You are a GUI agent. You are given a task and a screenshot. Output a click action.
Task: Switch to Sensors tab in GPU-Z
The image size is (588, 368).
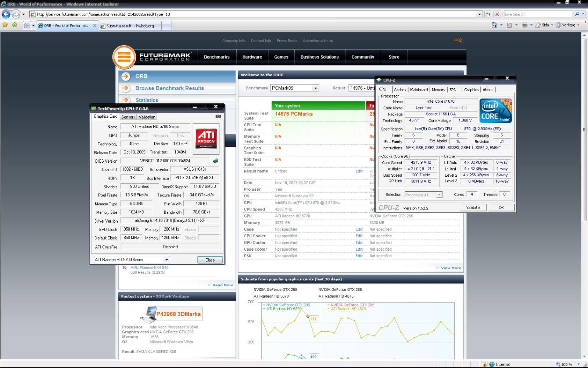coord(128,117)
